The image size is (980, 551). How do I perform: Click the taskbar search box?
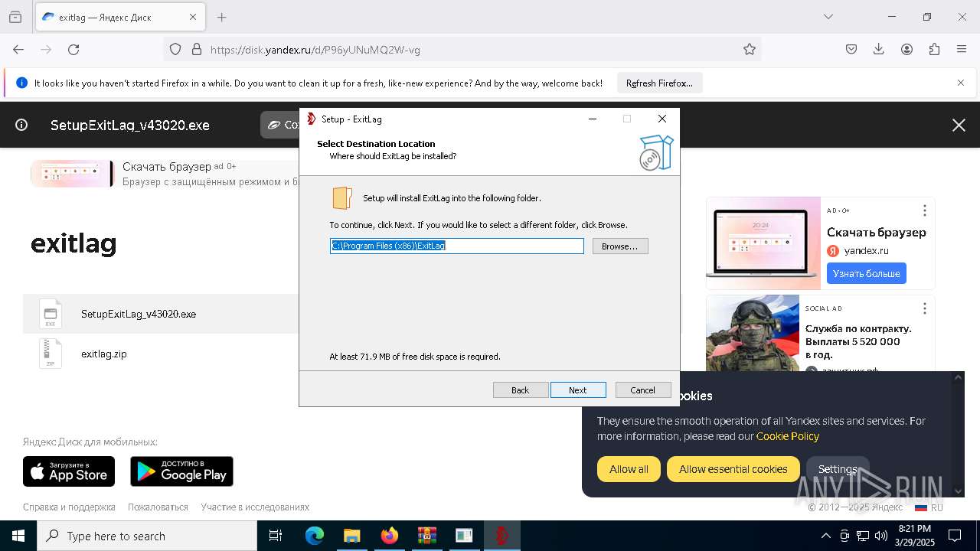(147, 536)
